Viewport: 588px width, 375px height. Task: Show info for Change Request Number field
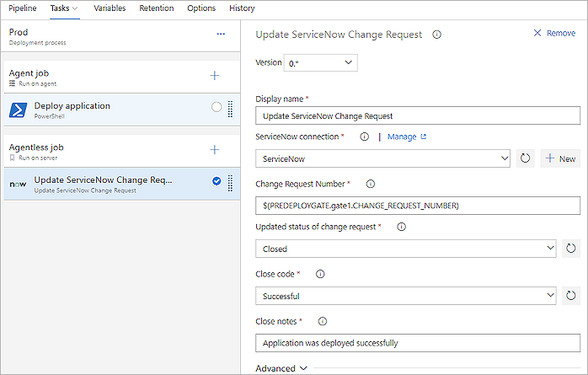pyautogui.click(x=370, y=184)
